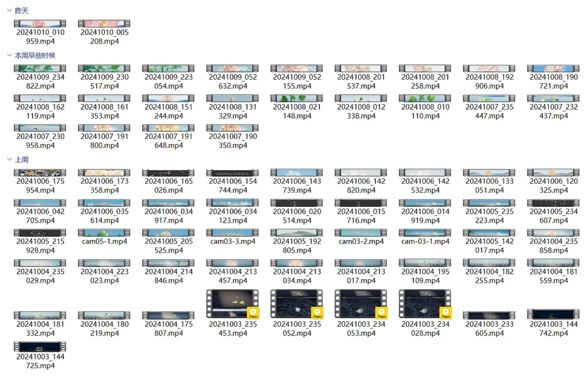Click file name 20241008_201258.mp4
Screen dimensions: 588x383
[x=425, y=81]
